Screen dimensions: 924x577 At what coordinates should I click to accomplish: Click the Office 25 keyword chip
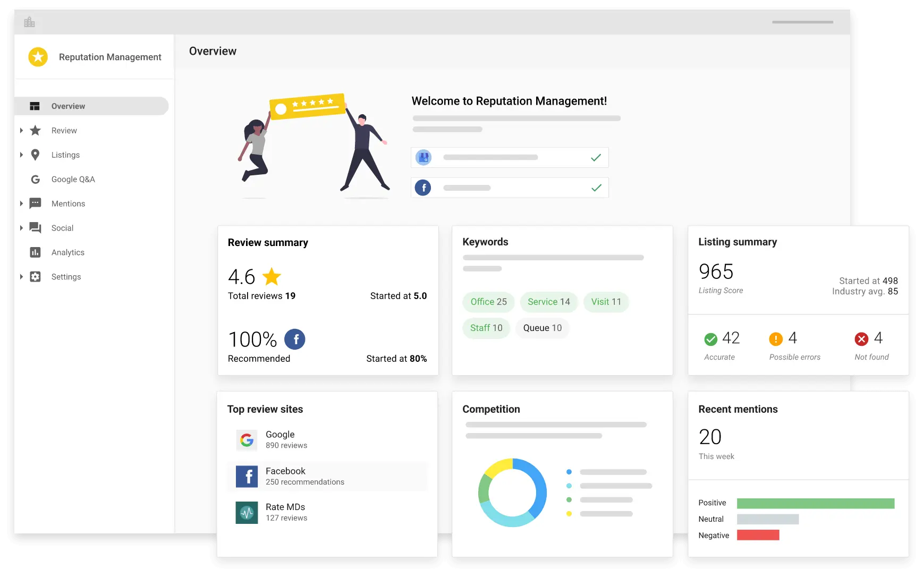tap(488, 302)
